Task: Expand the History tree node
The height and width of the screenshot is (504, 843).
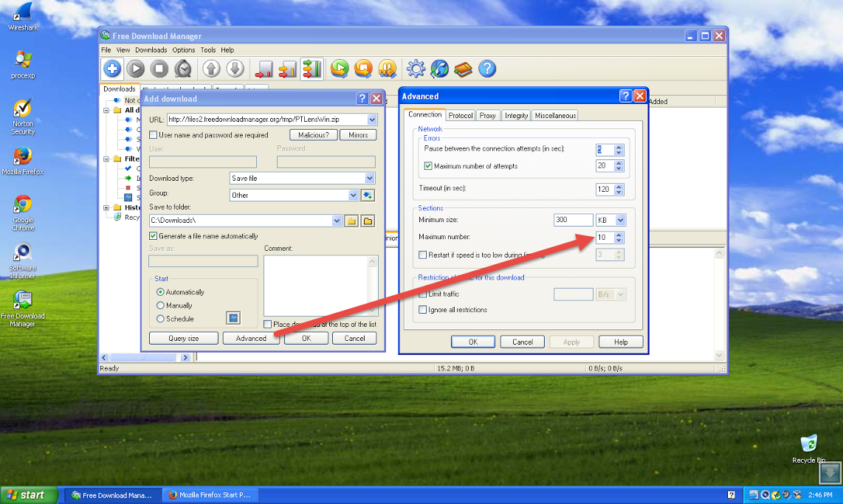Action: click(x=106, y=207)
